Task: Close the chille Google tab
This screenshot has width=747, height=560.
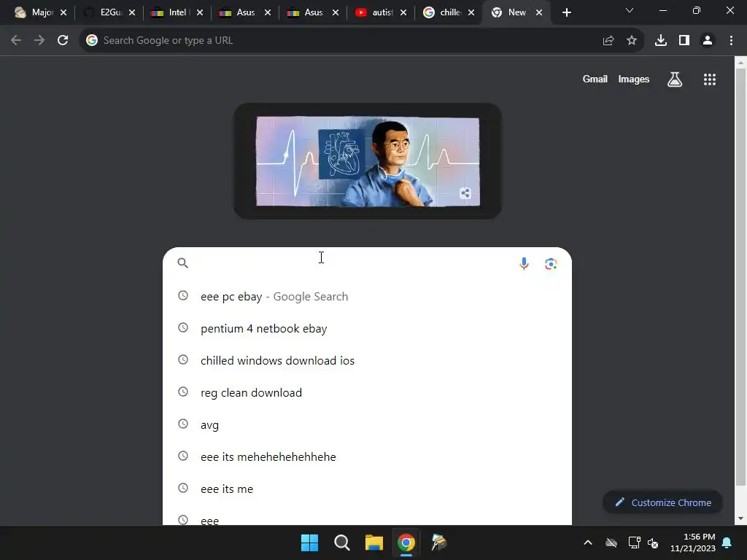Action: [x=471, y=13]
